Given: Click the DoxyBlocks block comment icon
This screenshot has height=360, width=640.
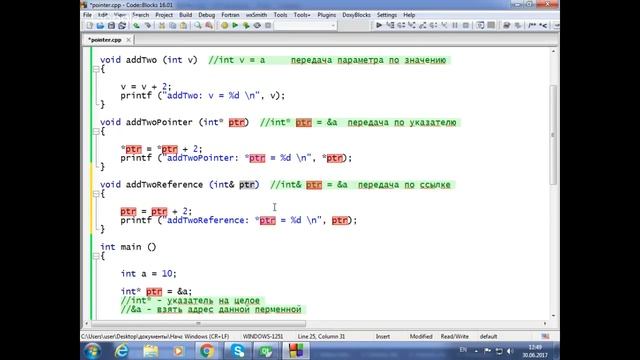Looking at the screenshot, I should pyautogui.click(x=532, y=25).
